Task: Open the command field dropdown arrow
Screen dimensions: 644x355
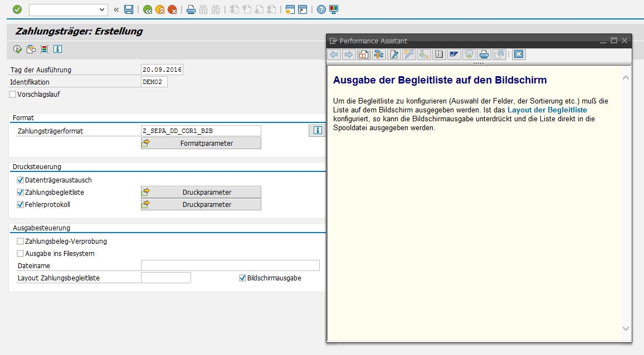Action: pyautogui.click(x=102, y=9)
